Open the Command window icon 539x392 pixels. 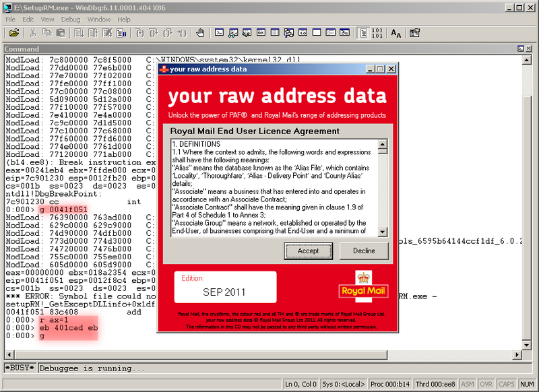(x=219, y=32)
